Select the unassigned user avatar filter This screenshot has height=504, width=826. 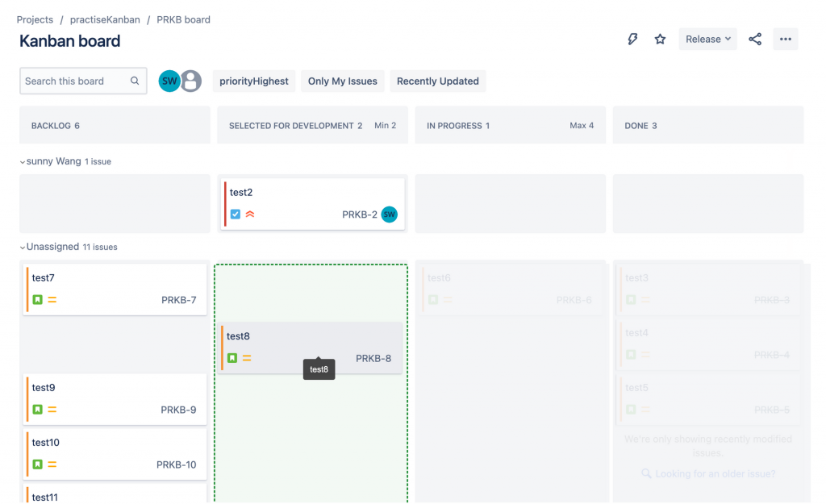click(191, 81)
